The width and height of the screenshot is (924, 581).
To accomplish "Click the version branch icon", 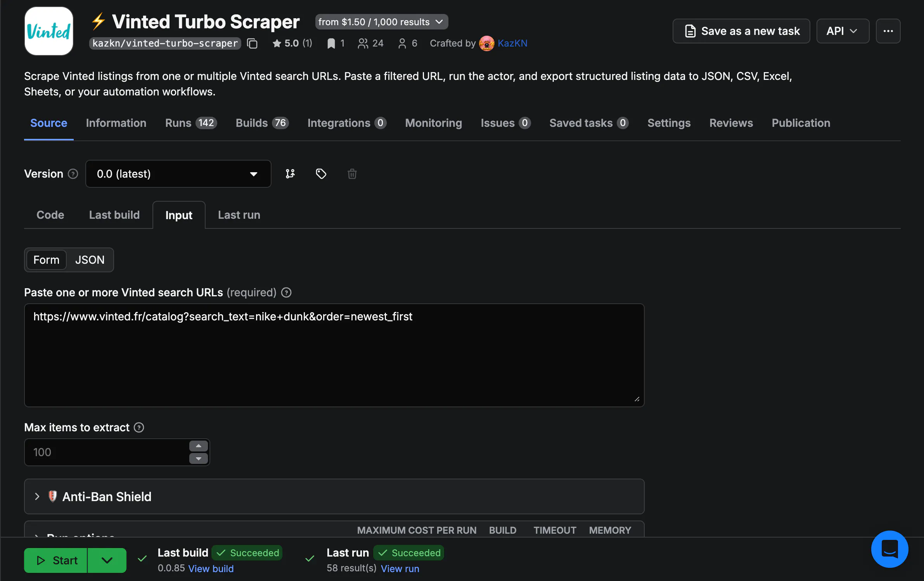I will pyautogui.click(x=290, y=174).
